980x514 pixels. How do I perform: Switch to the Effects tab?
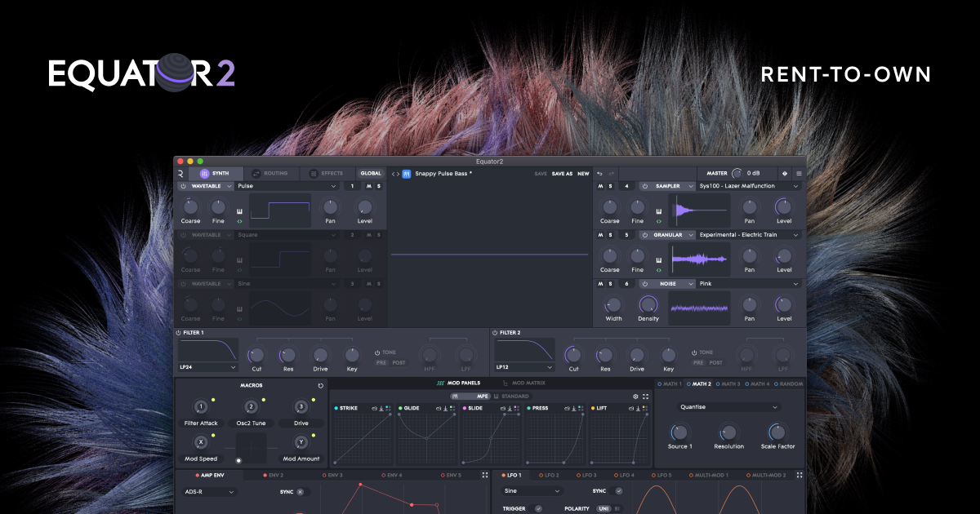tap(327, 174)
